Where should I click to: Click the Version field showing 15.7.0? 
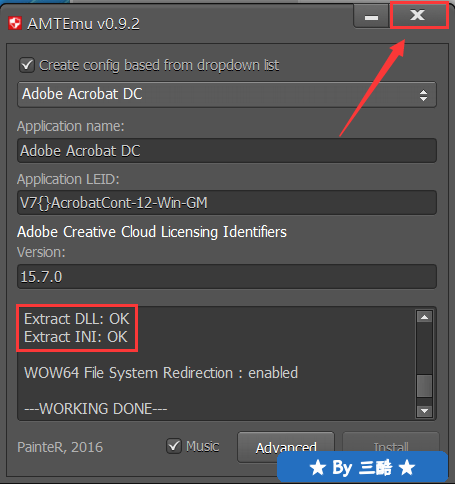pos(227,277)
